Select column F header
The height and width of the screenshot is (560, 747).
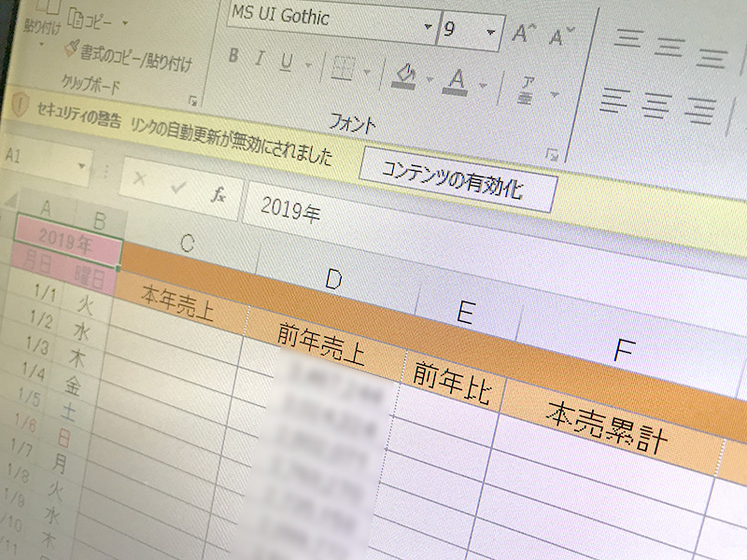624,352
